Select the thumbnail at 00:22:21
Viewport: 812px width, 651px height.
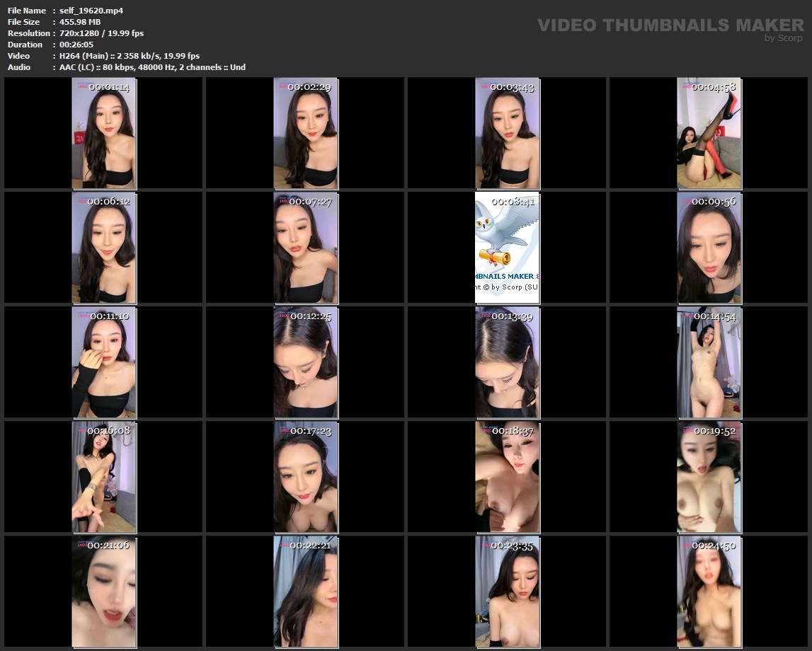click(x=306, y=592)
